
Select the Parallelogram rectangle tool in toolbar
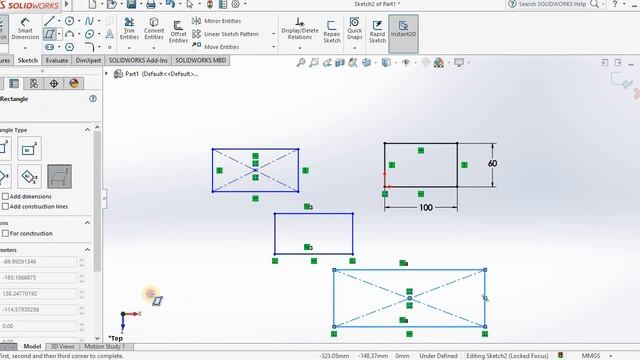49,34
